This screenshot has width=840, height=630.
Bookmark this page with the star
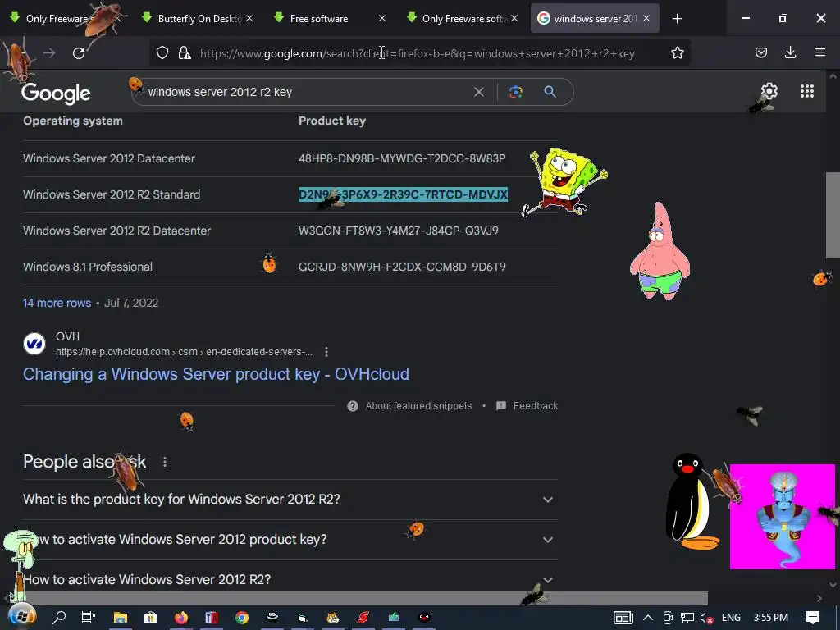point(677,52)
